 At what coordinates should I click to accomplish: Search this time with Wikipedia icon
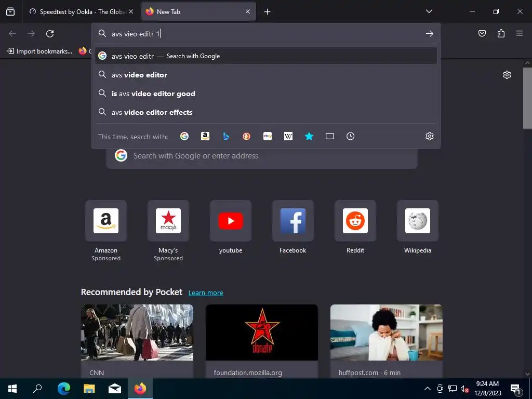click(x=288, y=136)
